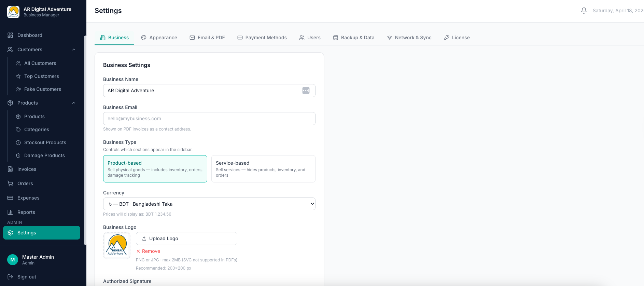The width and height of the screenshot is (644, 286).
Task: Click the Master Admin avatar circle
Action: [13, 260]
